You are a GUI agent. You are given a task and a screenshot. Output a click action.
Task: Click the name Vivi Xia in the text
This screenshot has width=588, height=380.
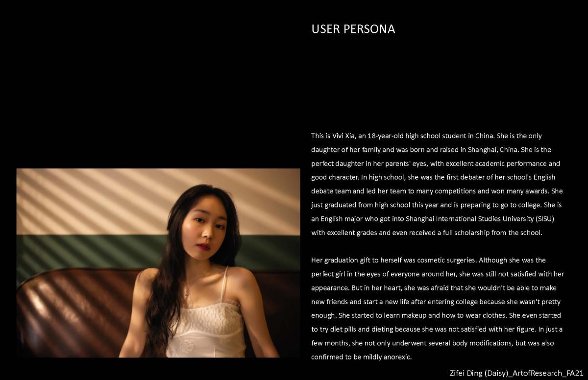click(337, 136)
